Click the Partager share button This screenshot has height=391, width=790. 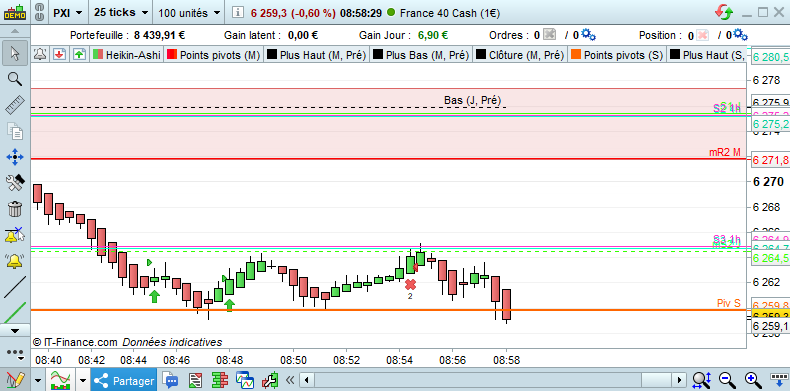(124, 381)
